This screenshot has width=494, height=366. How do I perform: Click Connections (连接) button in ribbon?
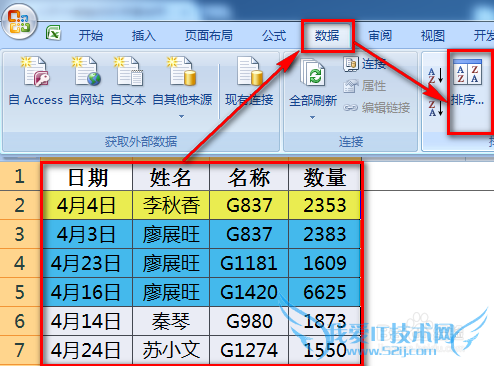pos(365,63)
